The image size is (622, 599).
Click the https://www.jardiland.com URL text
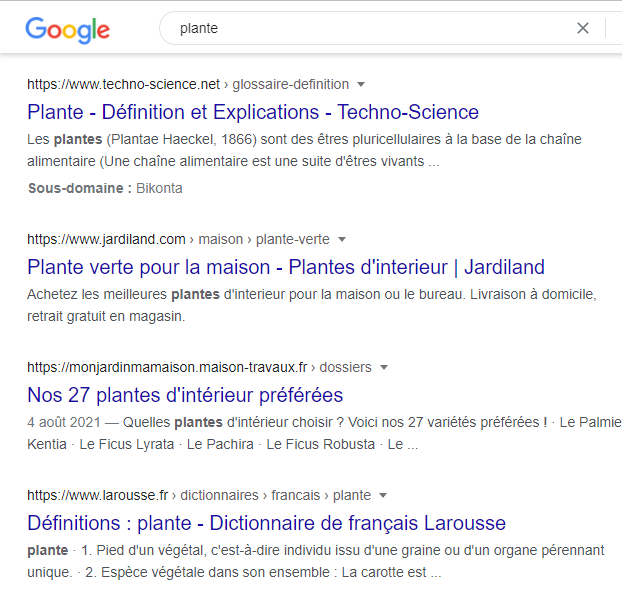(106, 239)
